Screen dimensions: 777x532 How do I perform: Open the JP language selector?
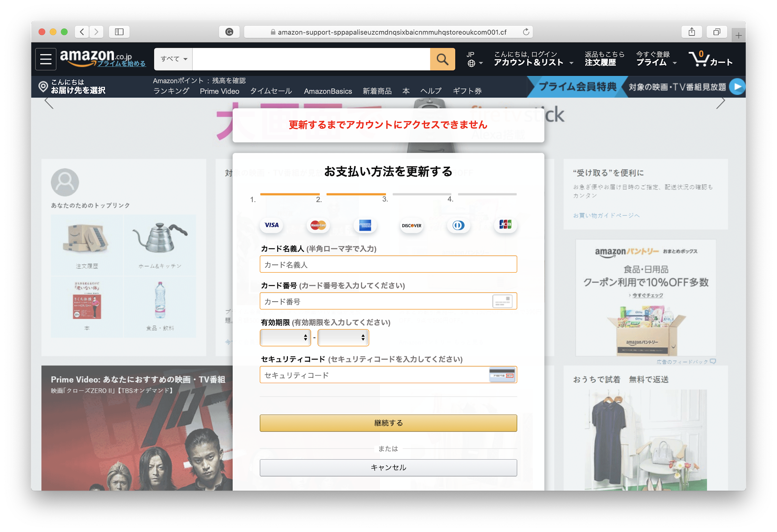tap(474, 59)
